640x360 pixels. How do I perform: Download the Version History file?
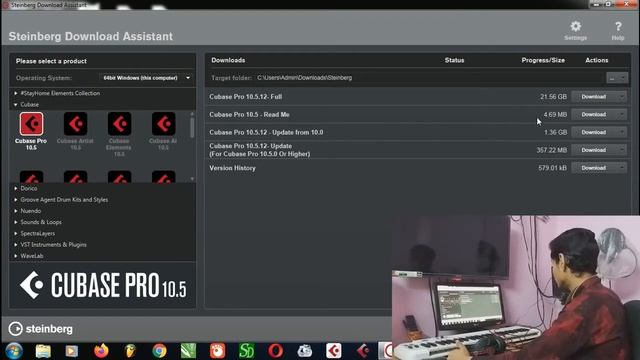tap(594, 168)
